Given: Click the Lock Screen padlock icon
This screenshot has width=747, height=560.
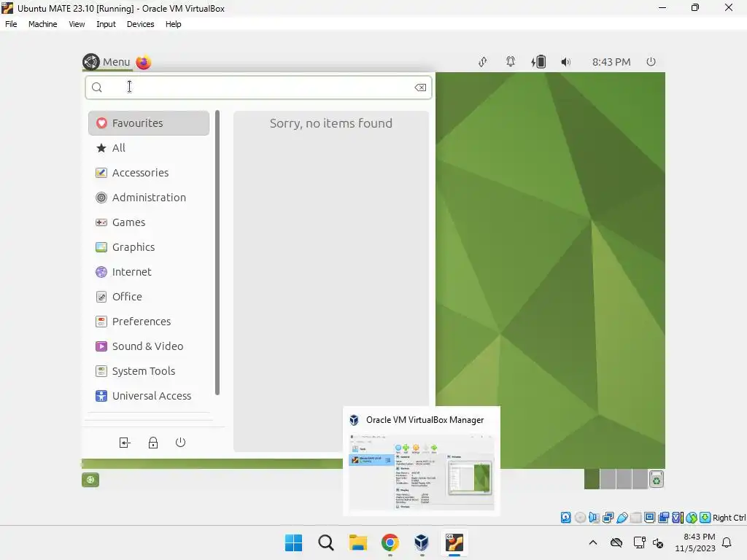Looking at the screenshot, I should click(153, 443).
